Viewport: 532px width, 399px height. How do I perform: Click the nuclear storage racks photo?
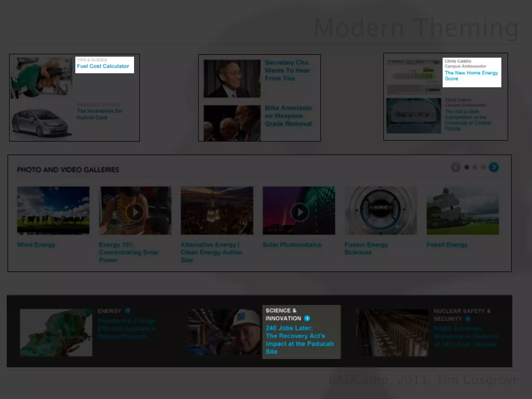(x=392, y=332)
